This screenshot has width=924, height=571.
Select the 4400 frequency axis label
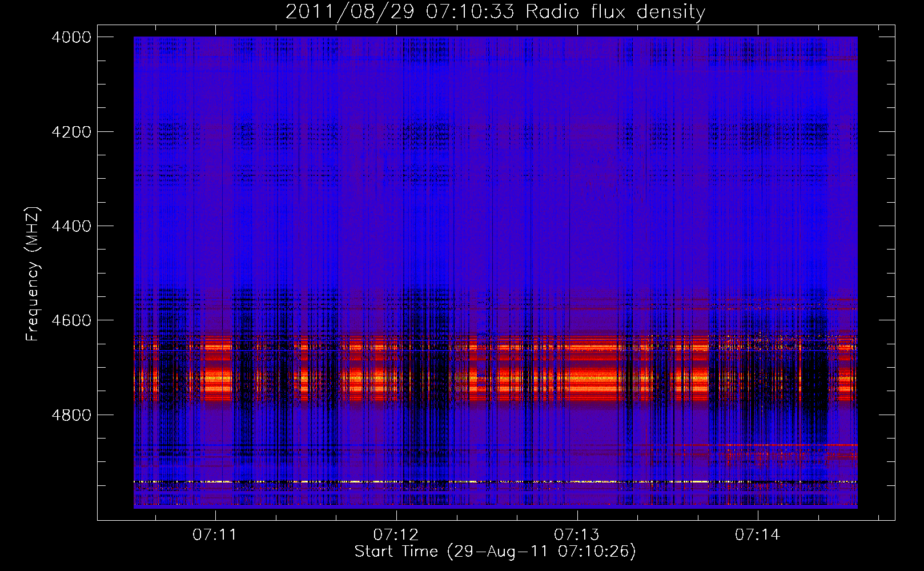click(71, 226)
